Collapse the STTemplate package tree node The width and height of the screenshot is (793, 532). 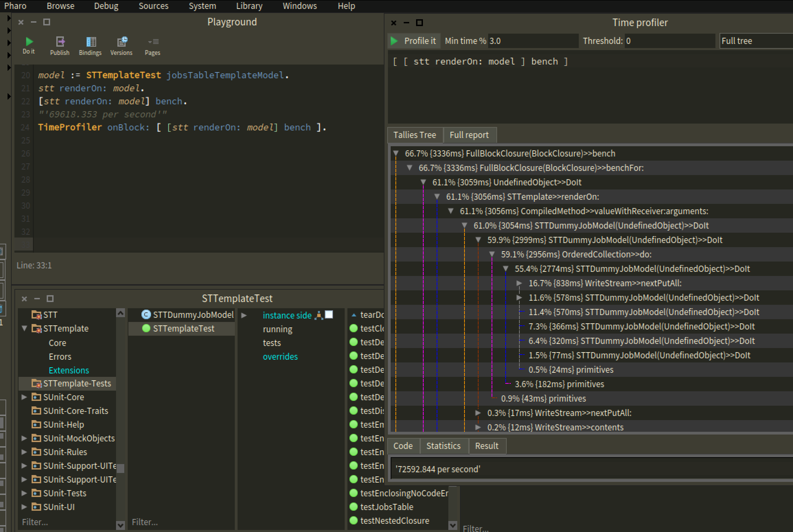point(24,328)
